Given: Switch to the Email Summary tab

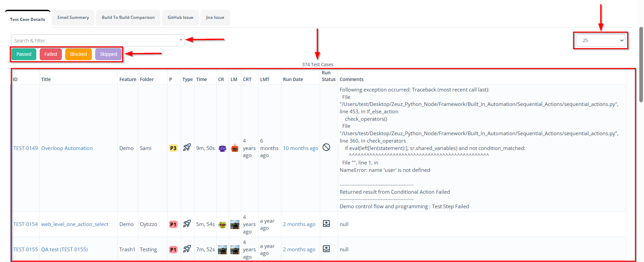Looking at the screenshot, I should (73, 17).
